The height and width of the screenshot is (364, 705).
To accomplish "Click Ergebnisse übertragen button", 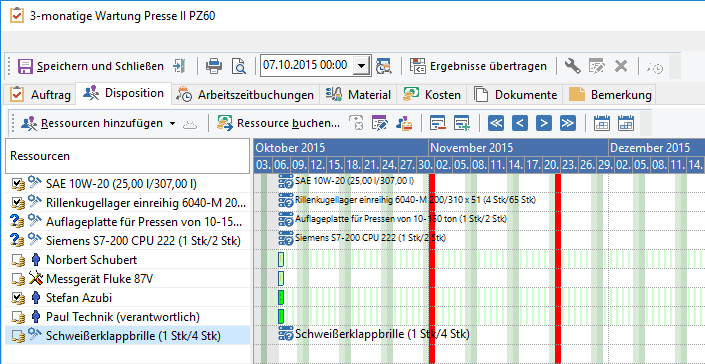I will click(478, 67).
